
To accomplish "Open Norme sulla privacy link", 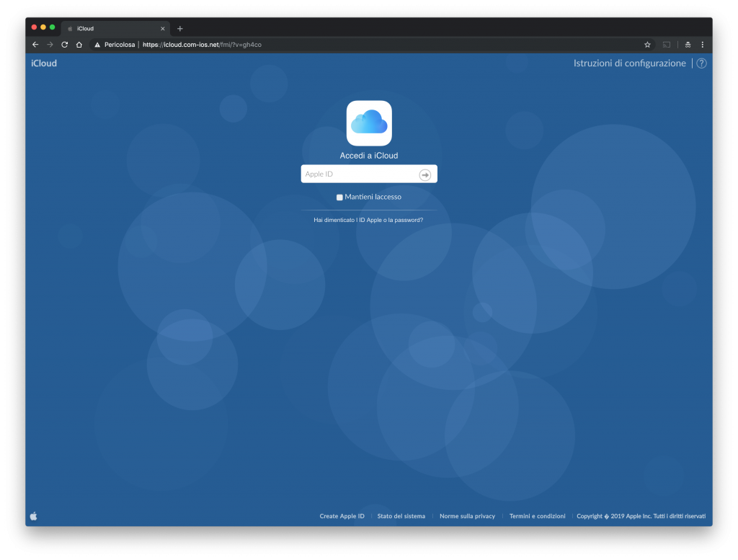I will click(x=467, y=516).
